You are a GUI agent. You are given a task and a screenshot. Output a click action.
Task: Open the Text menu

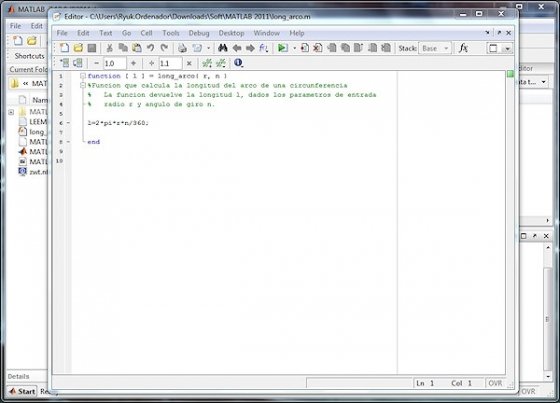pyautogui.click(x=106, y=33)
